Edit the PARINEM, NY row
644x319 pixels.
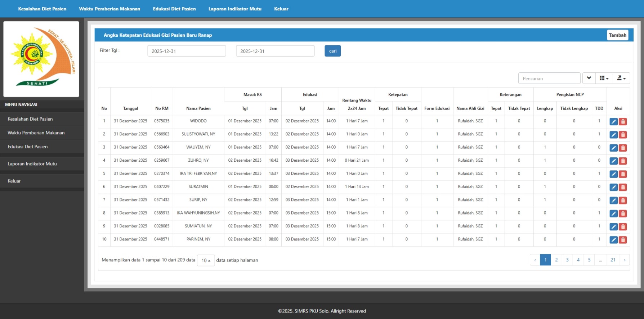click(x=613, y=240)
